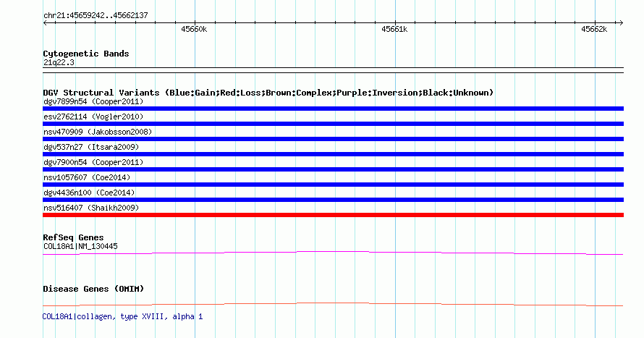The image size is (644, 338).
Task: Click the Cytogenetic Bands track title
Action: [86, 54]
